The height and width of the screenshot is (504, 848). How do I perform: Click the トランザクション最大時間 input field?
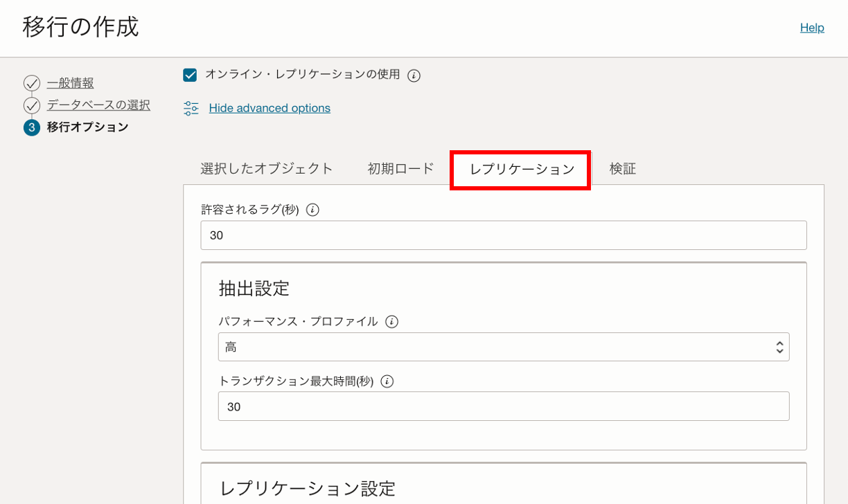(504, 406)
